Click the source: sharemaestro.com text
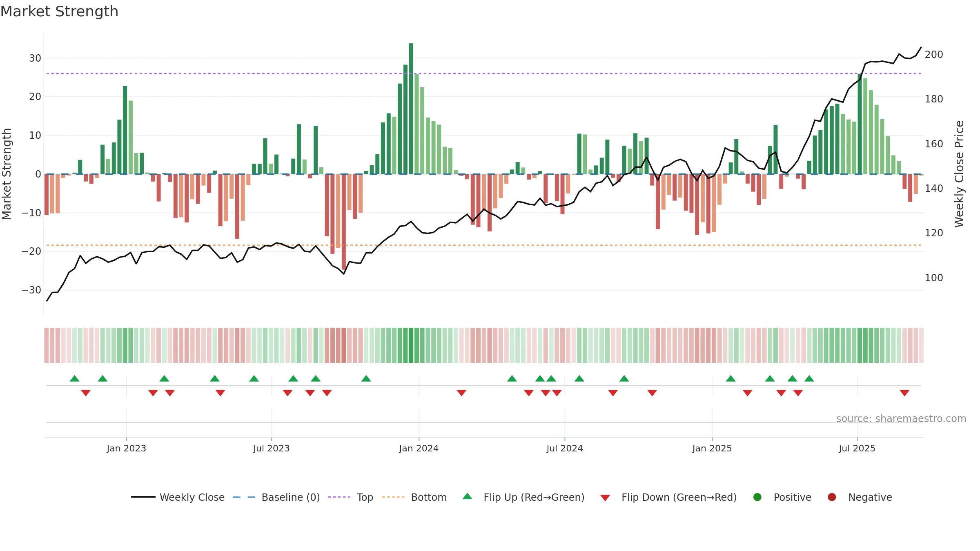This screenshot has width=980, height=551. click(x=901, y=418)
